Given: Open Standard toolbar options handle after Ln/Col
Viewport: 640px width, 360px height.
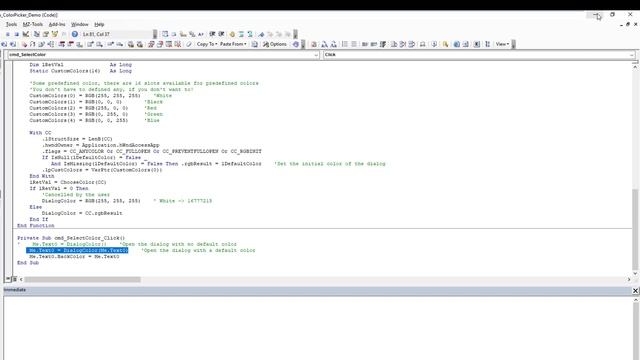Looking at the screenshot, I should (155, 34).
